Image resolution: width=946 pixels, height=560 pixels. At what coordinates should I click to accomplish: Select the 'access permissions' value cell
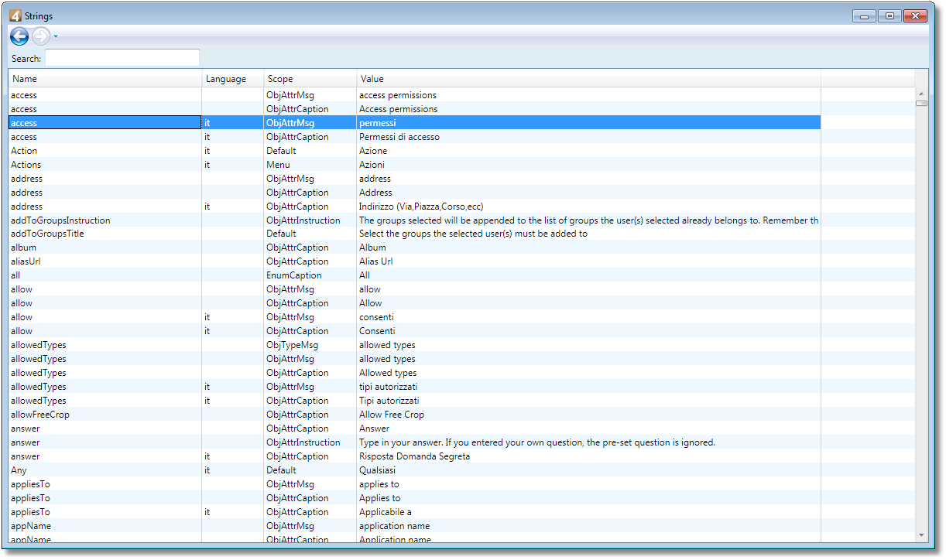coord(588,95)
